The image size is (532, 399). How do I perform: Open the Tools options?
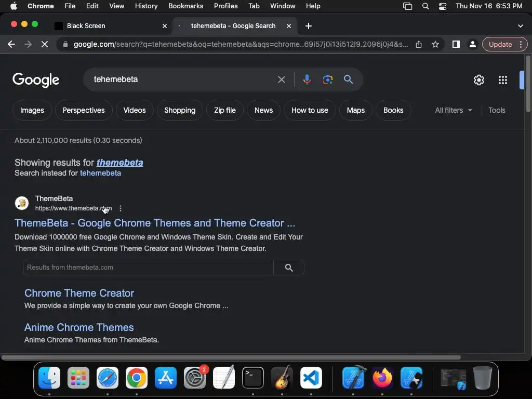coord(497,110)
